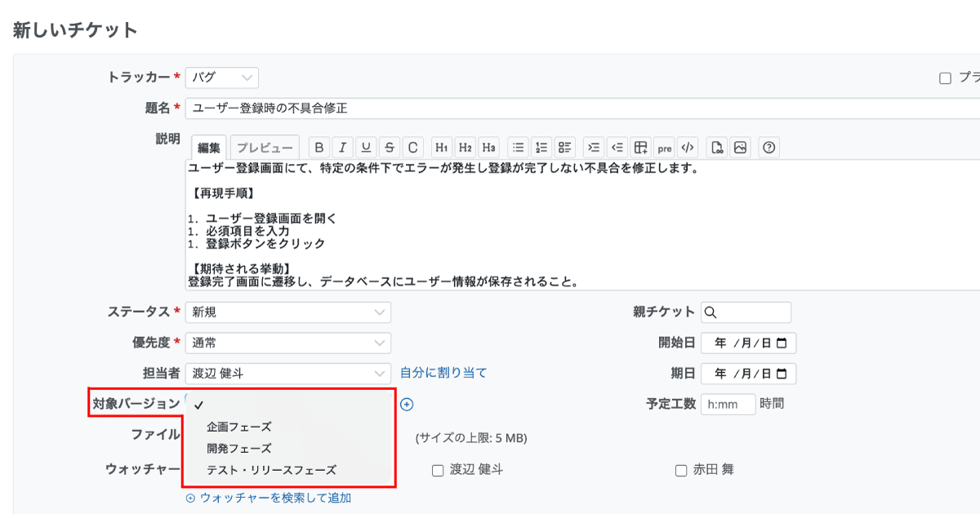This screenshot has width=980, height=514.
Task: Click the 自分に割り当て link
Action: [443, 373]
